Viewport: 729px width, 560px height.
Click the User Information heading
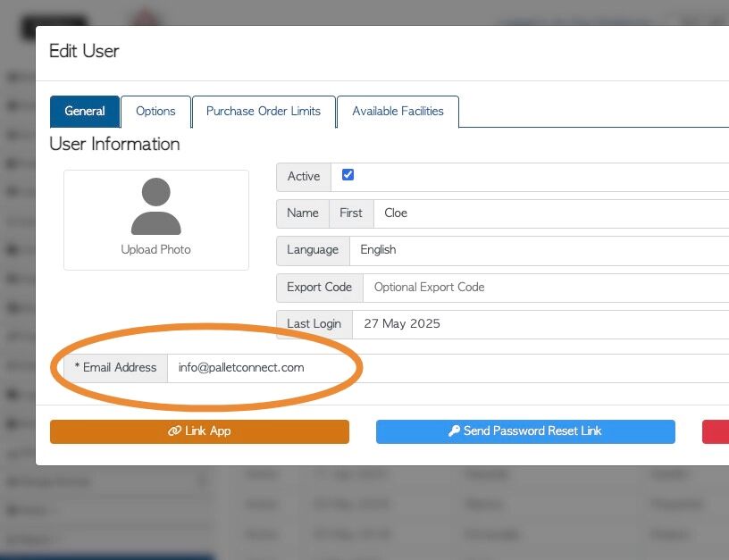pyautogui.click(x=114, y=144)
